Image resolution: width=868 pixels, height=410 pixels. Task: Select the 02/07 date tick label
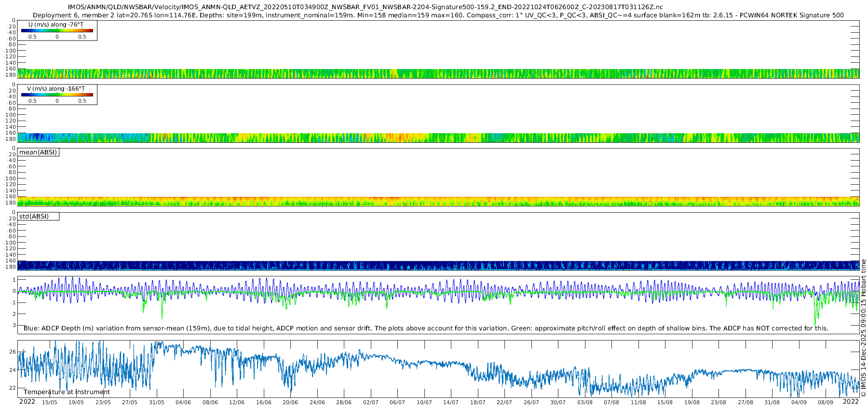coord(370,402)
